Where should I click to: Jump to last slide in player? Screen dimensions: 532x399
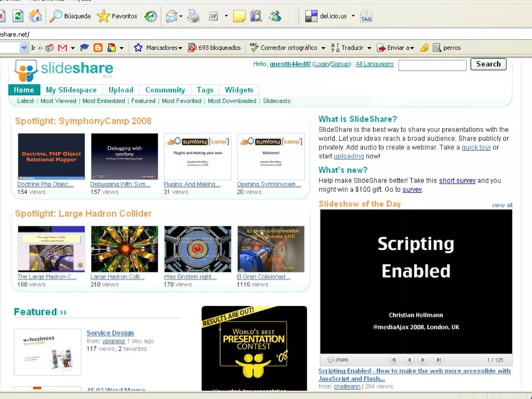(439, 360)
